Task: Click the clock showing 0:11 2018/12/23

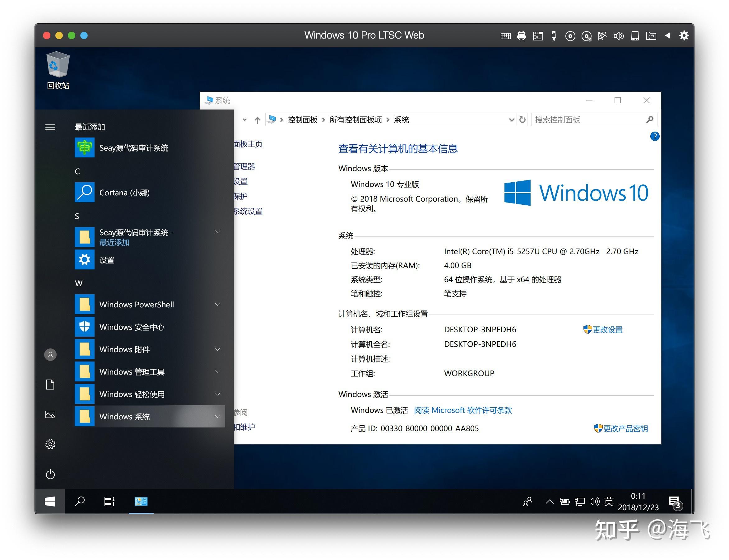Action: [638, 501]
